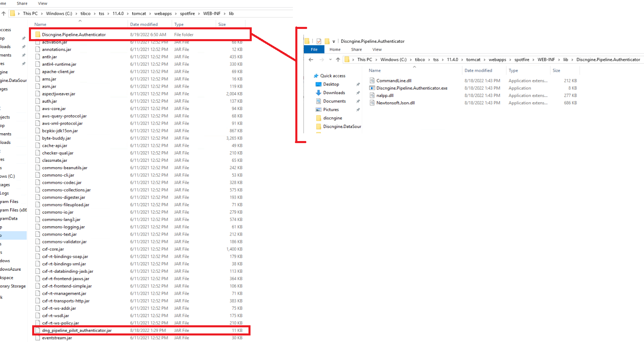The image size is (644, 342).
Task: Open the File tab in the right window
Action: click(x=314, y=49)
